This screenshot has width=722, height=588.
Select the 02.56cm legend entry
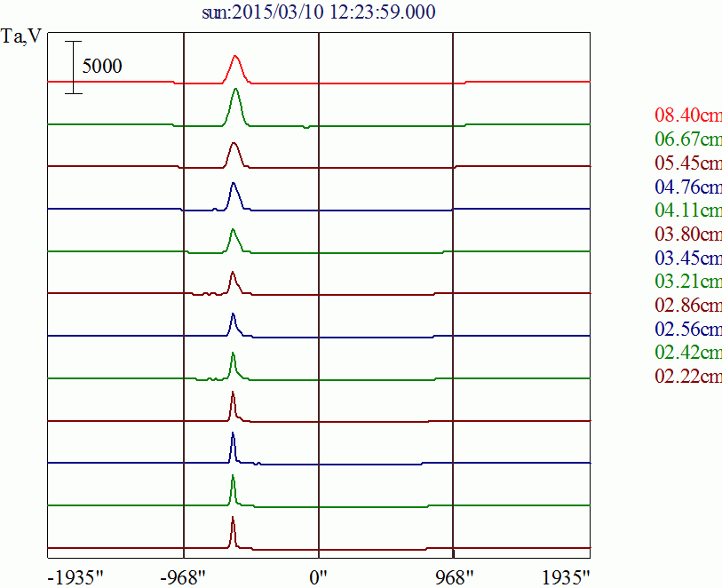[x=688, y=329]
